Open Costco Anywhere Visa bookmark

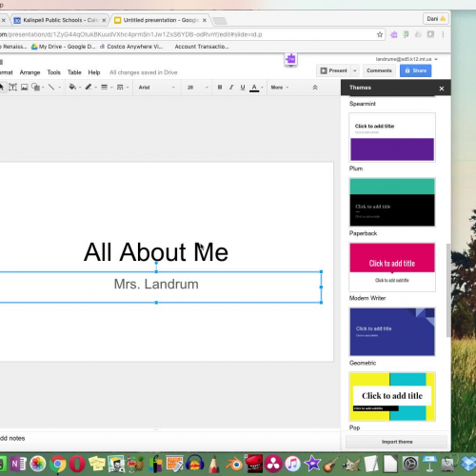click(130, 47)
